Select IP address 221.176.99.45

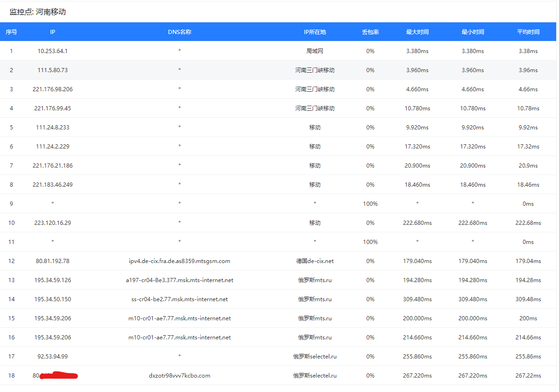(53, 108)
